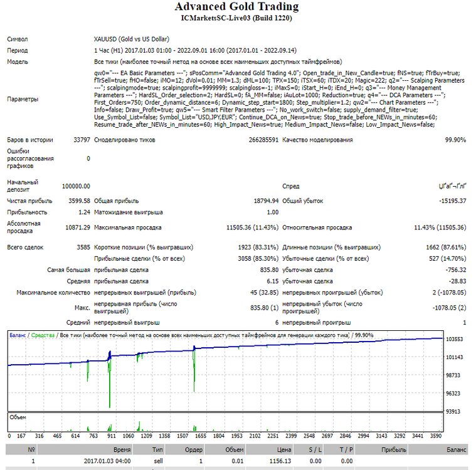The image size is (476, 470).
Task: Select the long positions value '1662 (87.61%)'
Action: [446, 248]
